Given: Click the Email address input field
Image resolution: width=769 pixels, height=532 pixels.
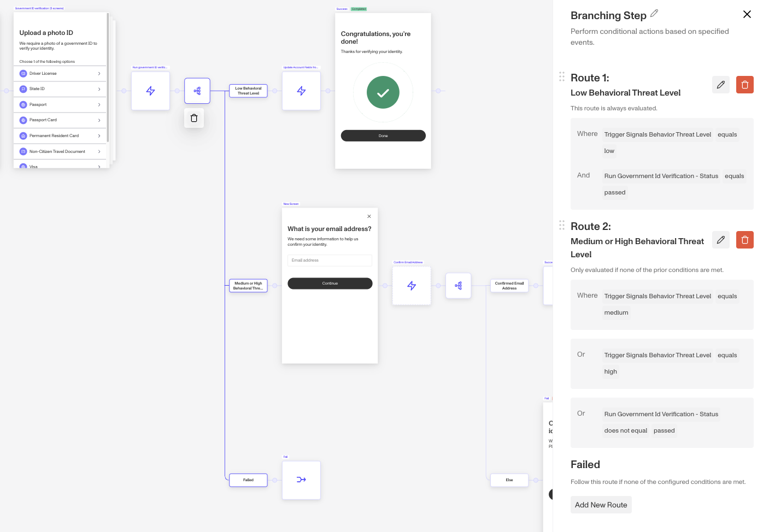Looking at the screenshot, I should tap(330, 260).
